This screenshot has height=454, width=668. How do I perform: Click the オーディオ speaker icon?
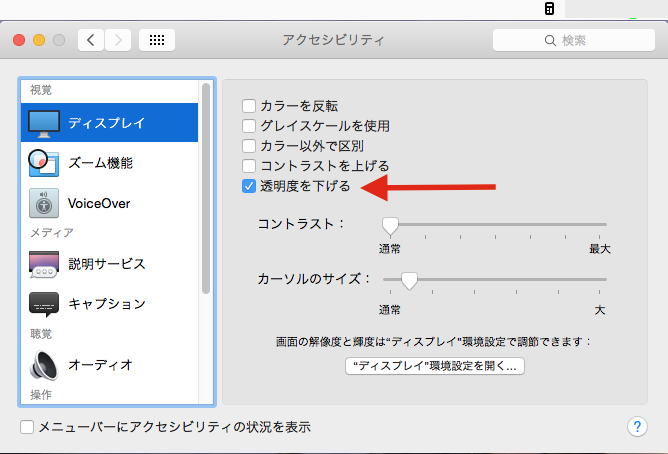43,365
